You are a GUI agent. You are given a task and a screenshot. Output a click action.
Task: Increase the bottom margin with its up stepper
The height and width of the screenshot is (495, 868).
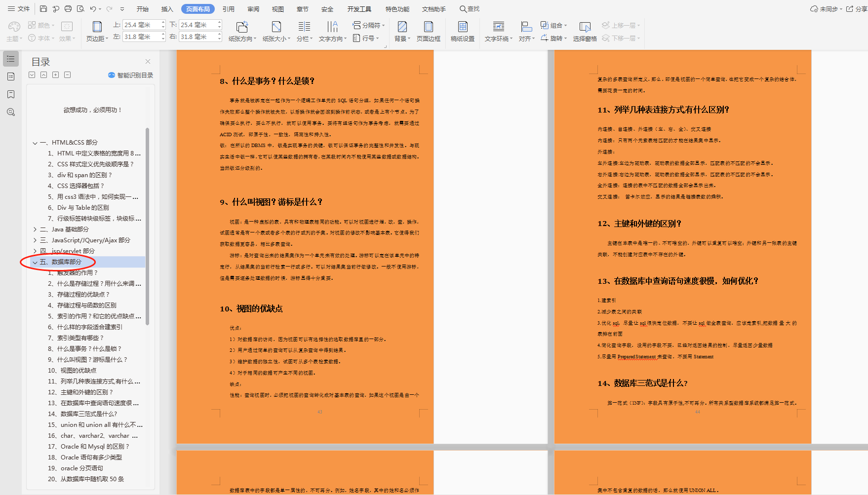[x=219, y=22]
